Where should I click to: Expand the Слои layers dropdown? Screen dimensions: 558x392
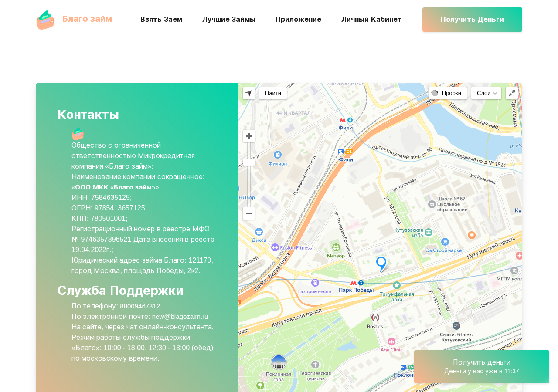(486, 93)
